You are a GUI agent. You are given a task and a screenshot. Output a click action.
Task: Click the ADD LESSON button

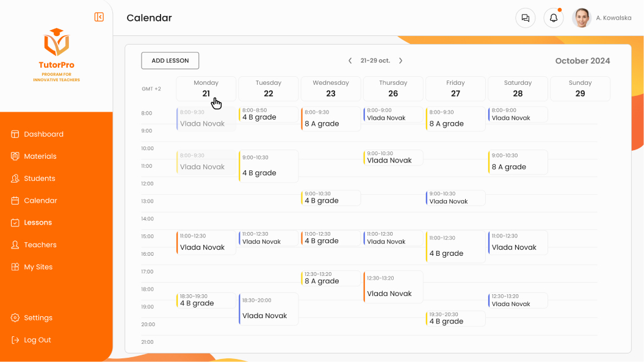[x=170, y=60]
